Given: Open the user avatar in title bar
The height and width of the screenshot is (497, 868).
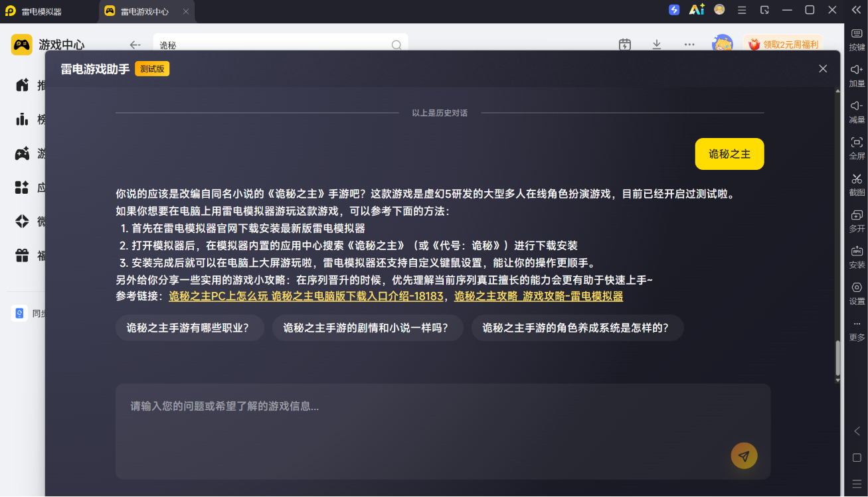Looking at the screenshot, I should [x=719, y=9].
